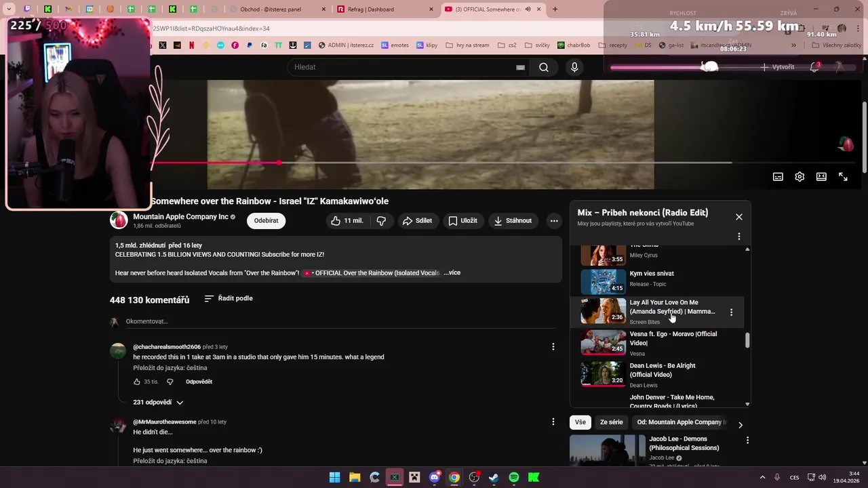
Task: Open options for Lay All Your Love On Me
Action: 731,312
